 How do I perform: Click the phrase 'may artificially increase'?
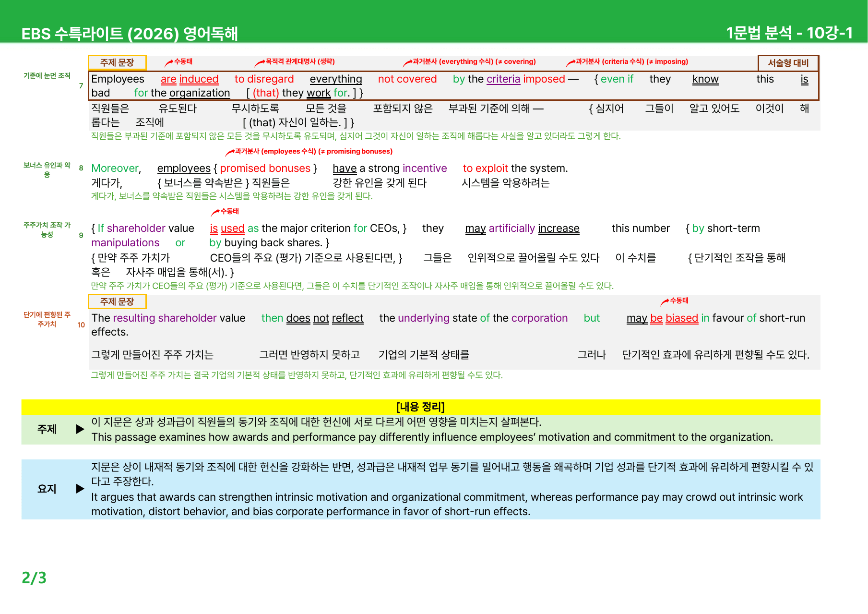pos(522,229)
